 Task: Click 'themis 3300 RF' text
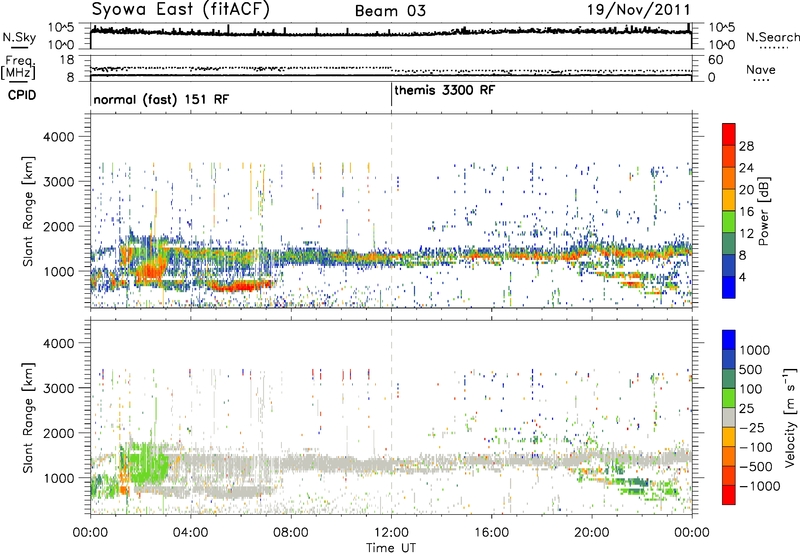point(444,90)
